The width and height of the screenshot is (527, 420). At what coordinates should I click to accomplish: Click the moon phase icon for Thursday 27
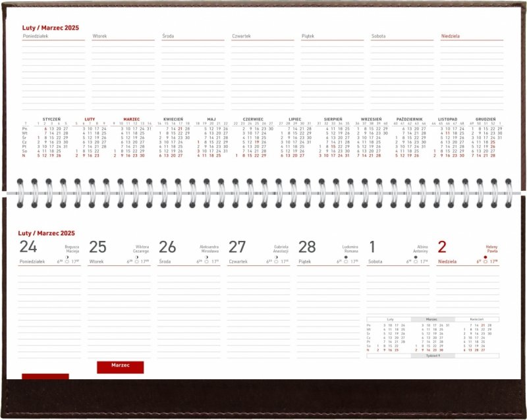(275, 257)
